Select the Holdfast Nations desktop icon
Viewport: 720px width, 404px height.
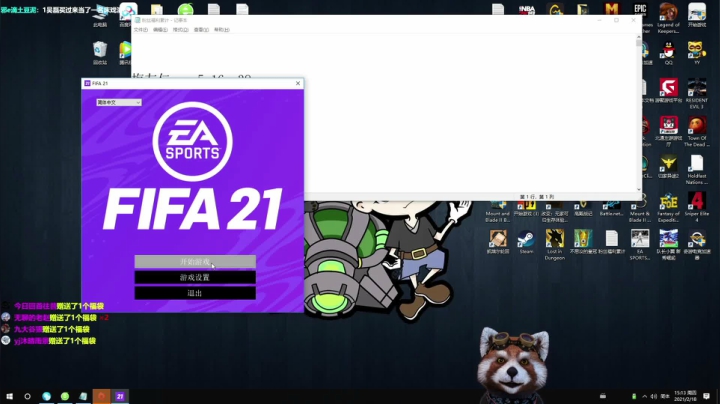pos(697,170)
